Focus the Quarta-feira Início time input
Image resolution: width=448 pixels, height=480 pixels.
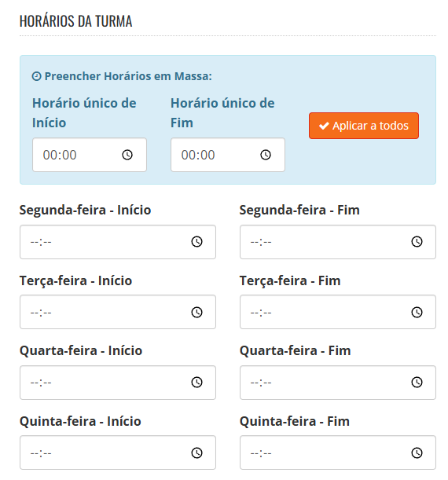[x=118, y=383]
